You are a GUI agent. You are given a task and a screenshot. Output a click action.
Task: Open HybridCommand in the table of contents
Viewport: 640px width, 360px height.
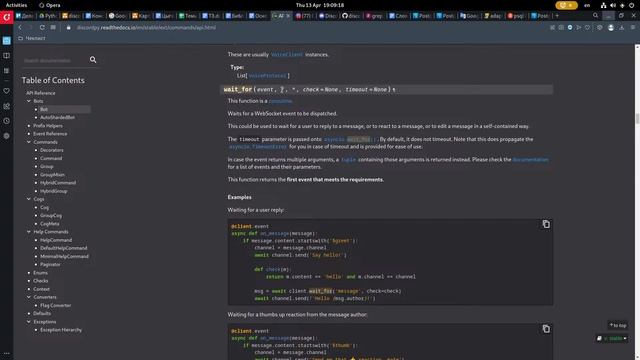(x=58, y=182)
